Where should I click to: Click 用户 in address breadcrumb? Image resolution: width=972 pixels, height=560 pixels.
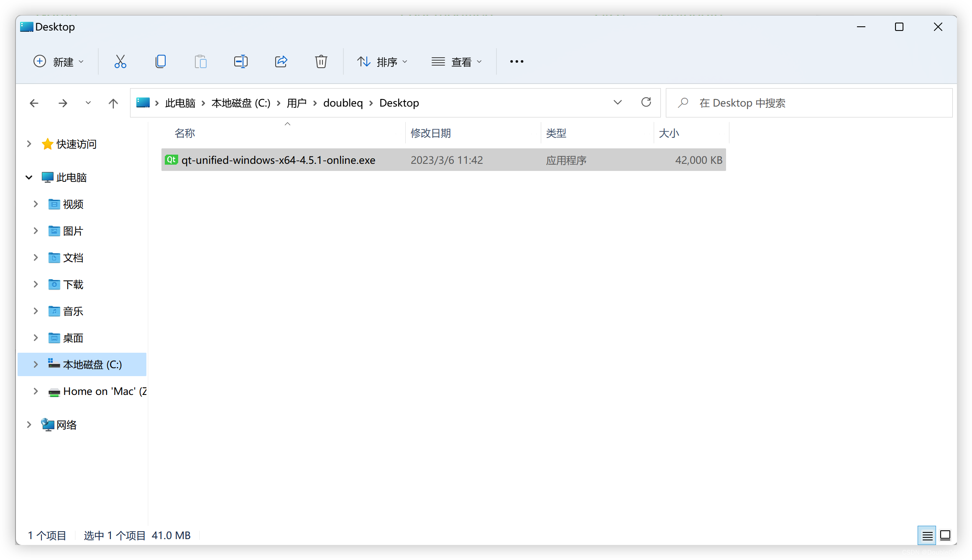pos(297,103)
